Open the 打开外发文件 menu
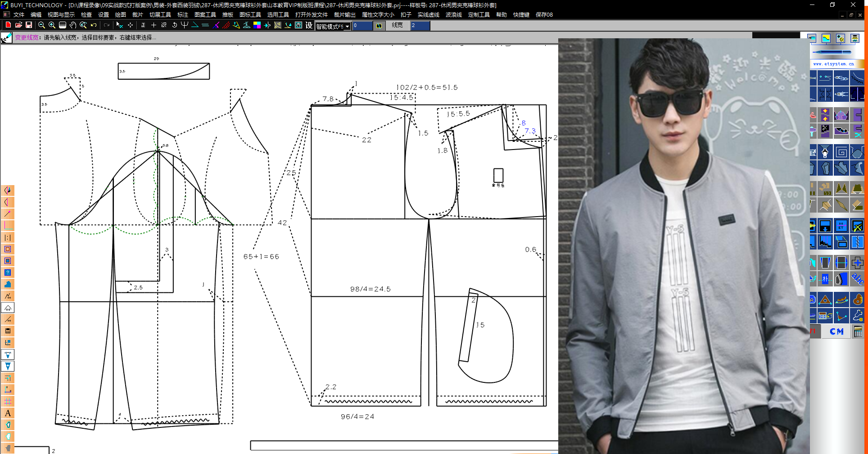The width and height of the screenshot is (868, 454). coord(312,14)
